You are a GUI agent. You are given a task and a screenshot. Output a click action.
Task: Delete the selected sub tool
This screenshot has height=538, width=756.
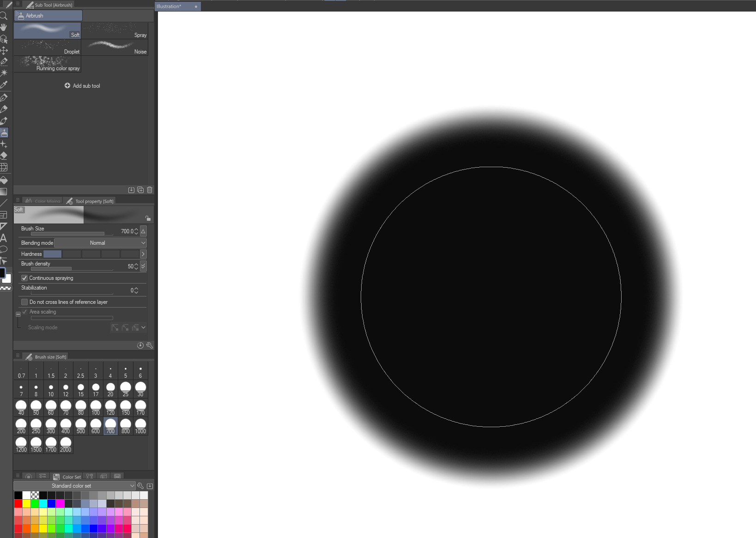(x=150, y=190)
